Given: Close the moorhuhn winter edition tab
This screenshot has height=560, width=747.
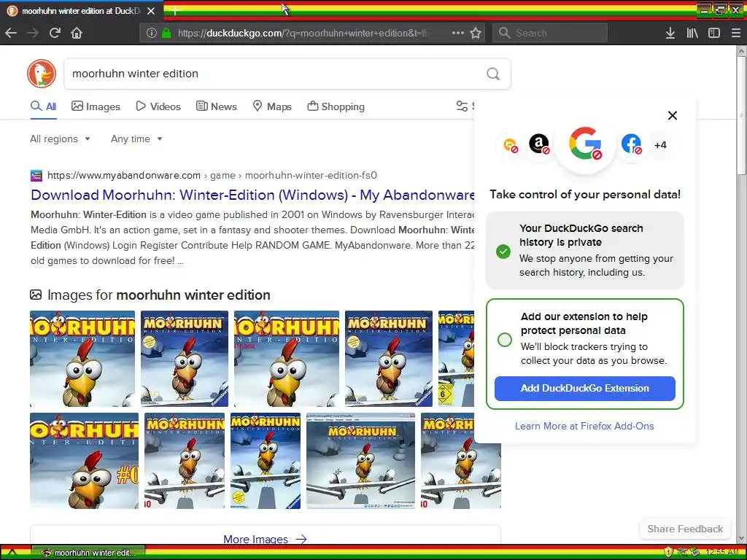Looking at the screenshot, I should coord(151,10).
